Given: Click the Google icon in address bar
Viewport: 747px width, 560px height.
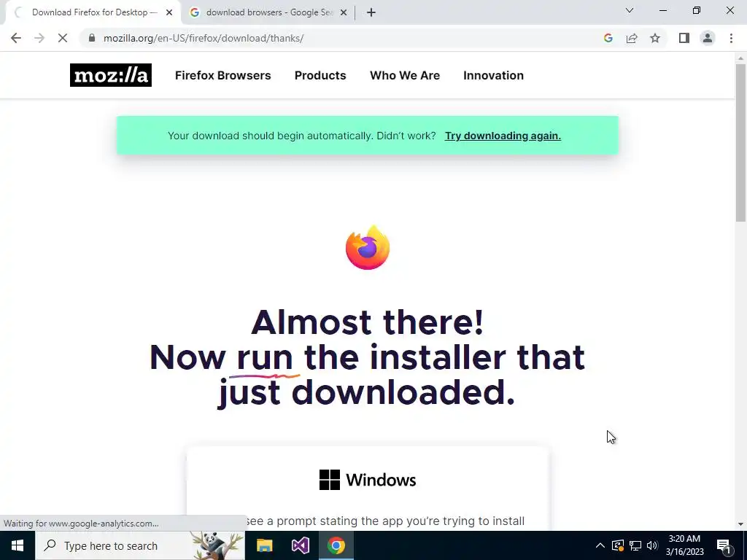Looking at the screenshot, I should point(608,38).
